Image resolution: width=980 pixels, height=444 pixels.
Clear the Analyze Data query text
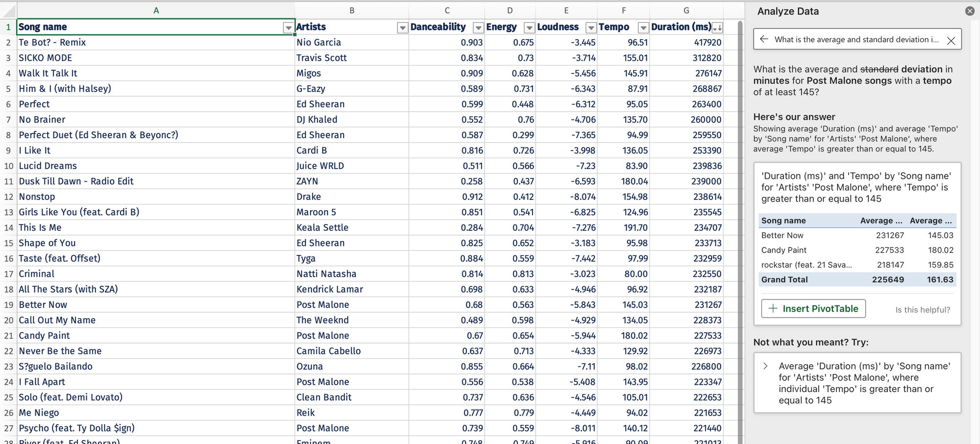(x=951, y=41)
